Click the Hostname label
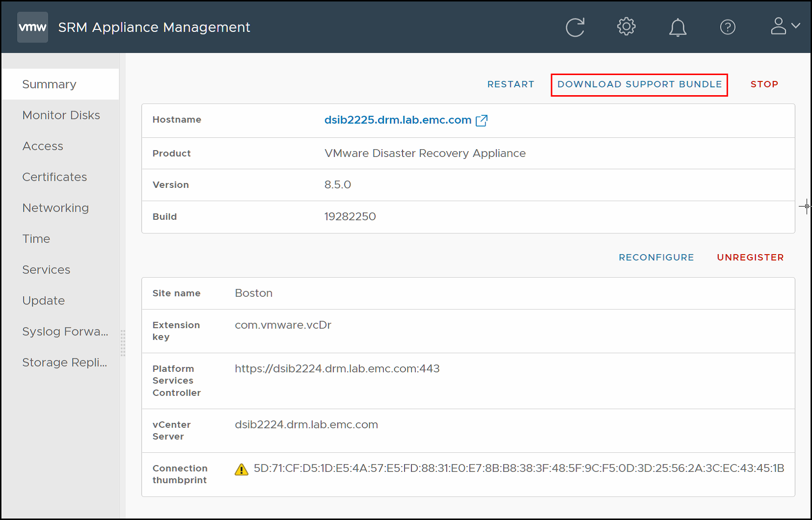Image resolution: width=812 pixels, height=520 pixels. [177, 120]
